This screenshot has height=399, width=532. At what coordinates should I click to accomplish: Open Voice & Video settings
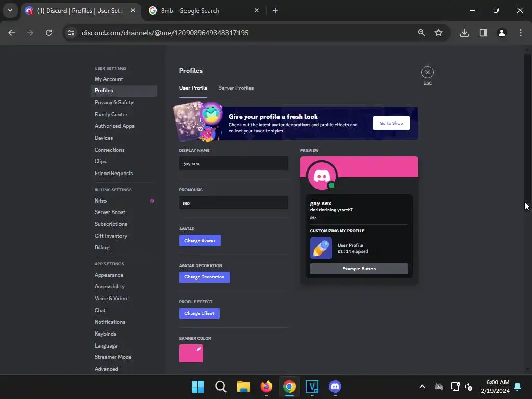pos(124,298)
